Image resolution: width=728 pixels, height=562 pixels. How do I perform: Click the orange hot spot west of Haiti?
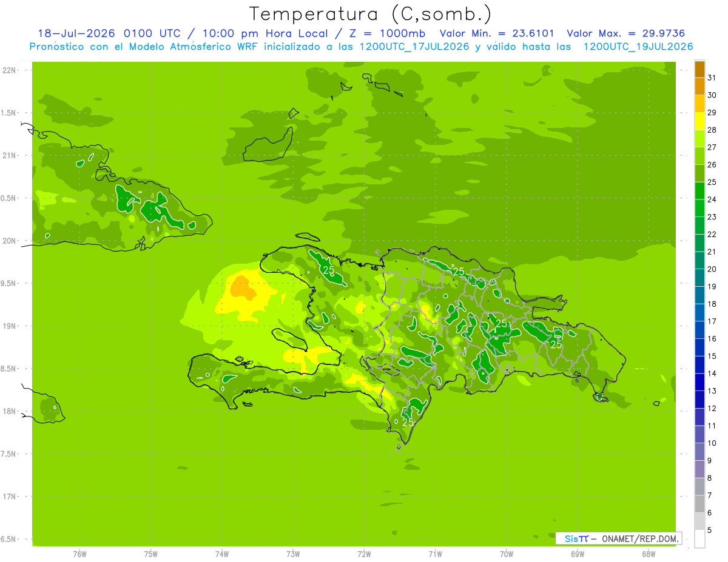click(243, 287)
